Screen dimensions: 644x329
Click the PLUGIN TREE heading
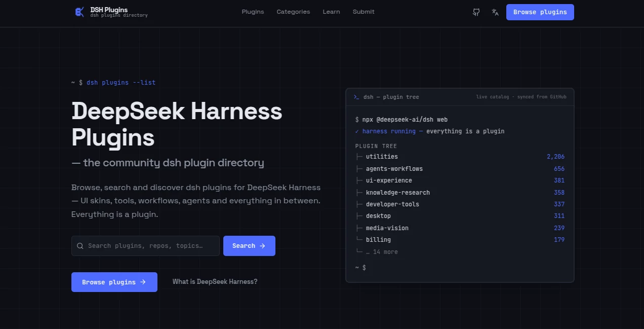point(376,146)
